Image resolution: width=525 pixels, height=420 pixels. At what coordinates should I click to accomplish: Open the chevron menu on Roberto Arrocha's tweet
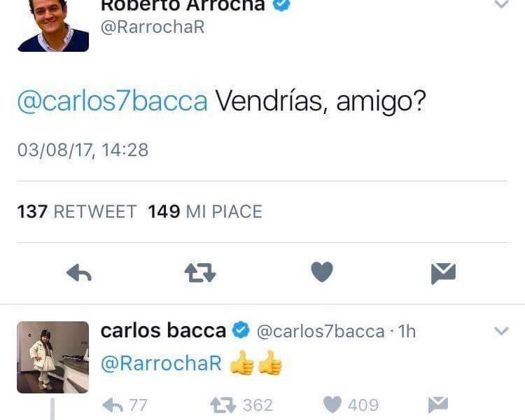pyautogui.click(x=502, y=4)
